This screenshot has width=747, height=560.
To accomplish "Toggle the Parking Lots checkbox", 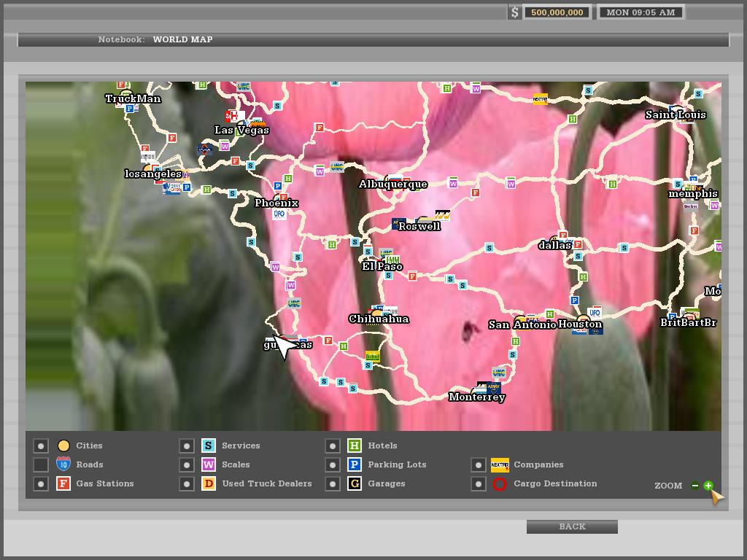I will pyautogui.click(x=333, y=465).
